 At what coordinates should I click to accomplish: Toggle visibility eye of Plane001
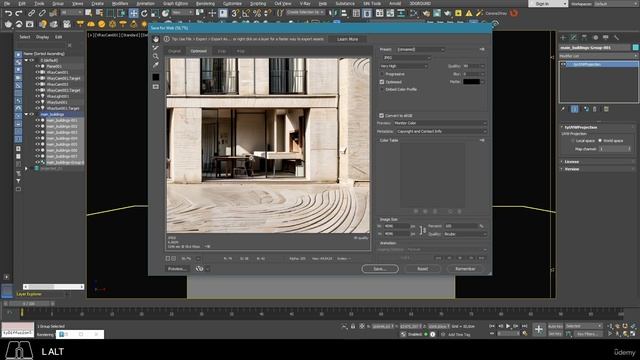(x=38, y=66)
